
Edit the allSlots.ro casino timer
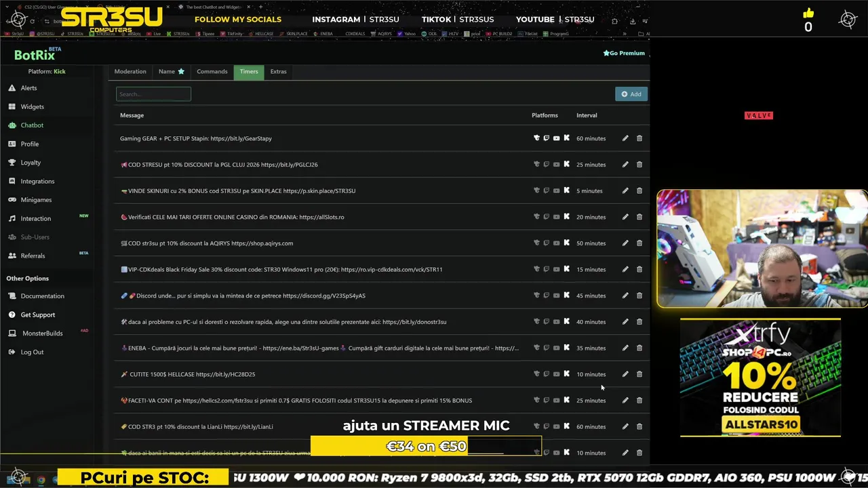pos(625,217)
